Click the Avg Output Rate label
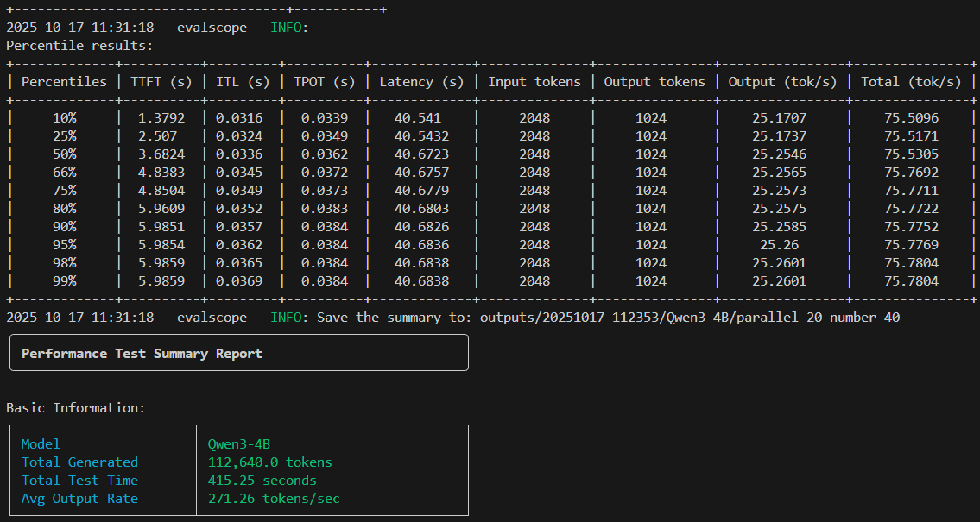The image size is (980, 522). (80, 499)
